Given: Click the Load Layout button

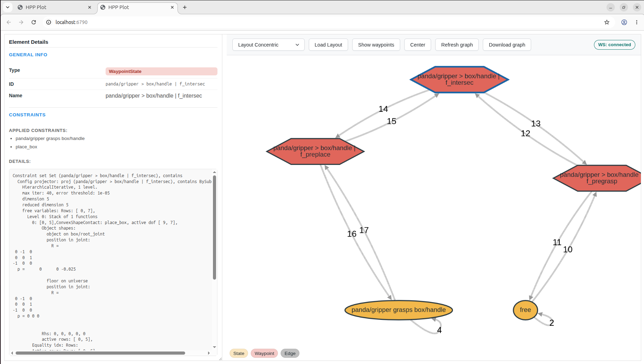Looking at the screenshot, I should coord(328,45).
